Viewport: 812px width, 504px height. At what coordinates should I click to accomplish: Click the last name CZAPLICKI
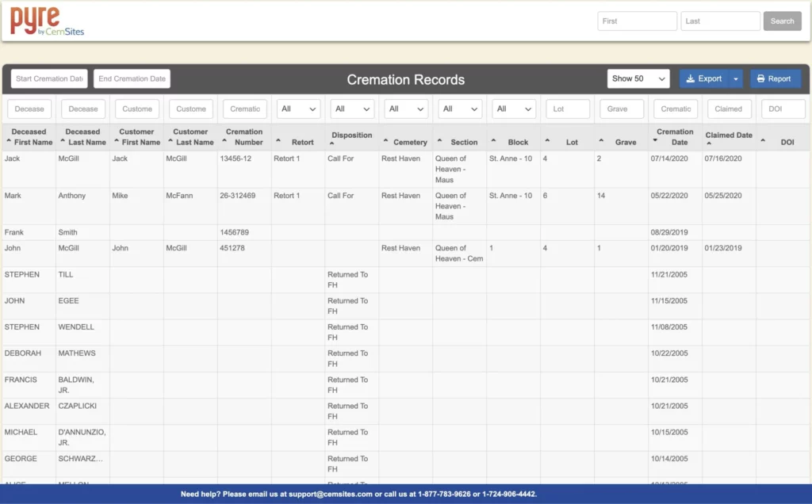[78, 406]
